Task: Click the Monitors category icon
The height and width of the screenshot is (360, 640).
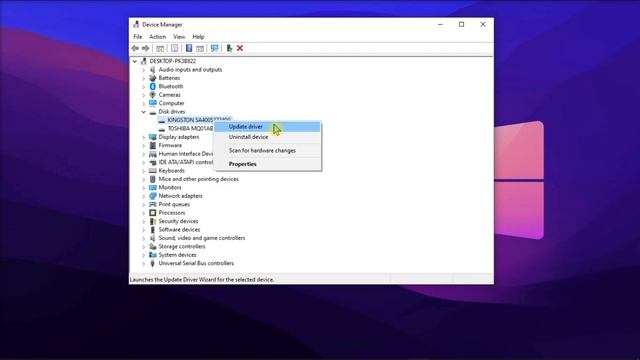Action: click(x=153, y=187)
